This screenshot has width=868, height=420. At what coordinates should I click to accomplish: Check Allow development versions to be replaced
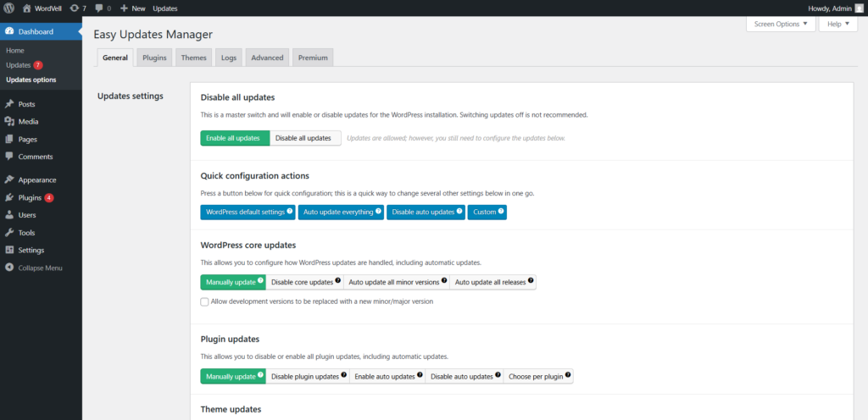[x=204, y=301]
